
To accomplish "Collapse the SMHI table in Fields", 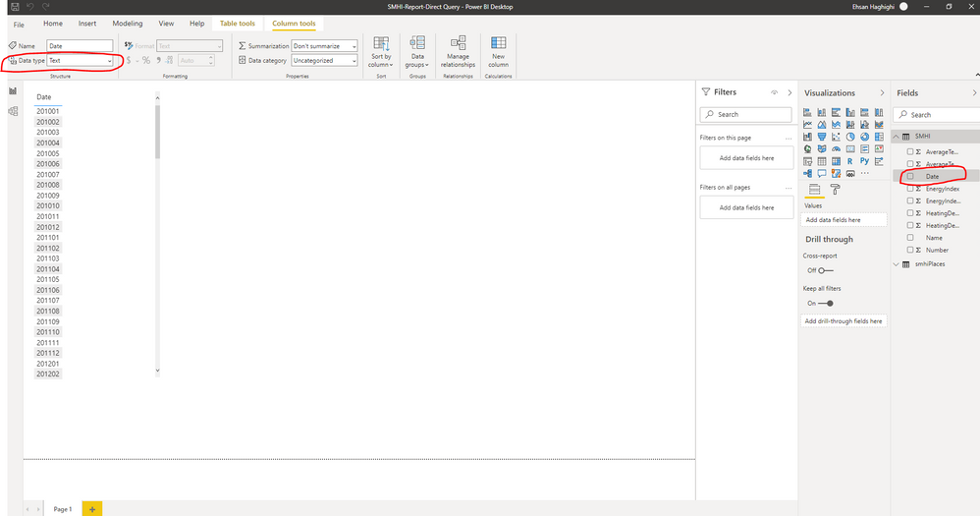I will [897, 136].
